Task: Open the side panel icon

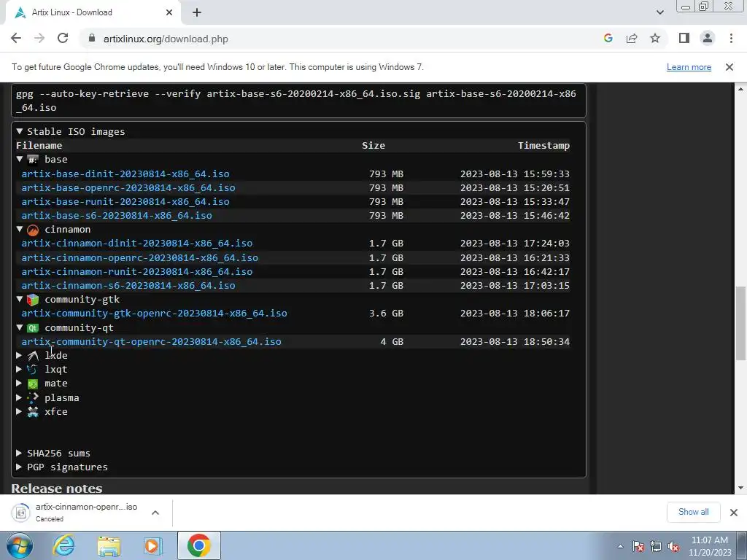Action: tap(684, 38)
